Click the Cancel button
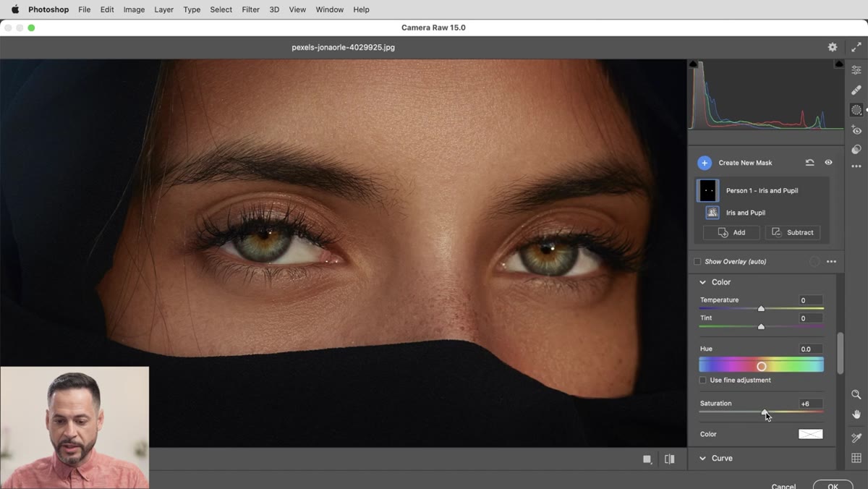This screenshot has width=868, height=489. [783, 486]
